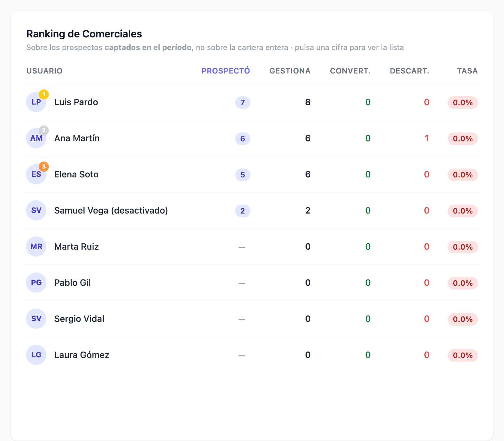Click Samuel Vega's 0.0% rate badge

coord(463,211)
